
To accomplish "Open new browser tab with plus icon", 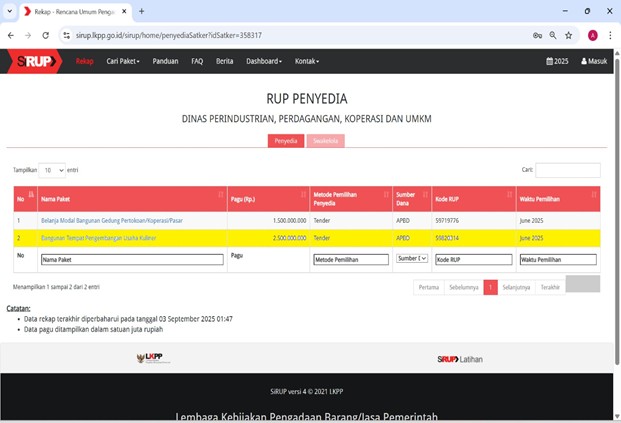I will [141, 11].
